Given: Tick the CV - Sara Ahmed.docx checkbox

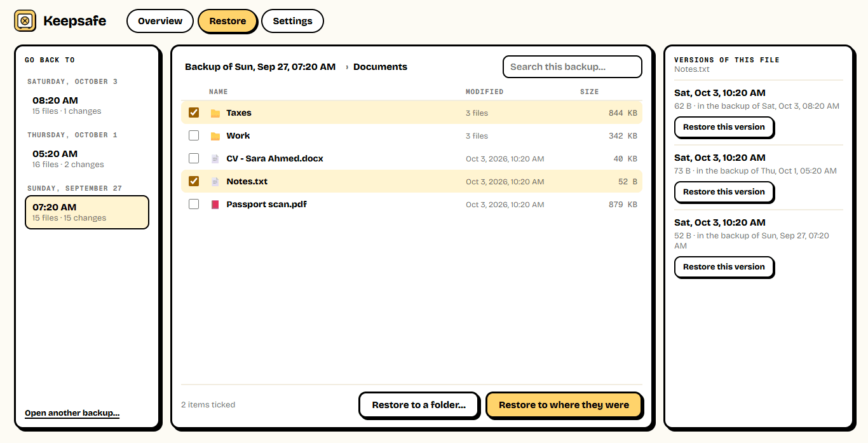Looking at the screenshot, I should [x=194, y=158].
